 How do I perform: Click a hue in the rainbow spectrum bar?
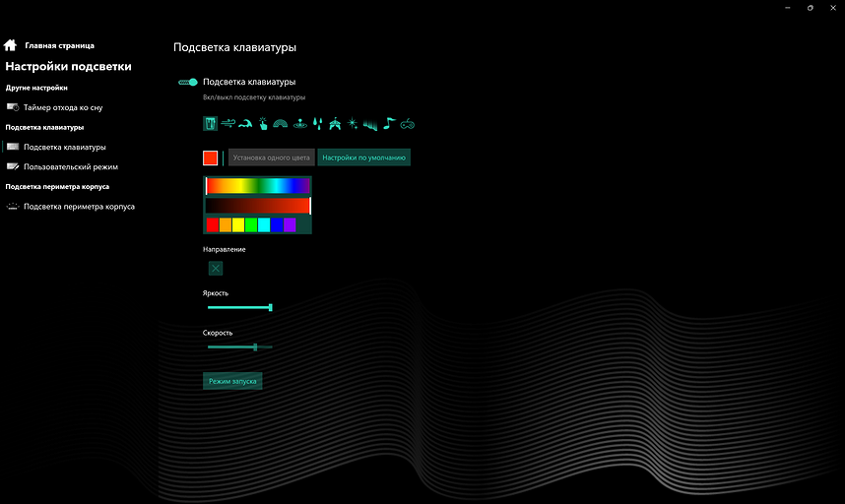[x=258, y=185]
